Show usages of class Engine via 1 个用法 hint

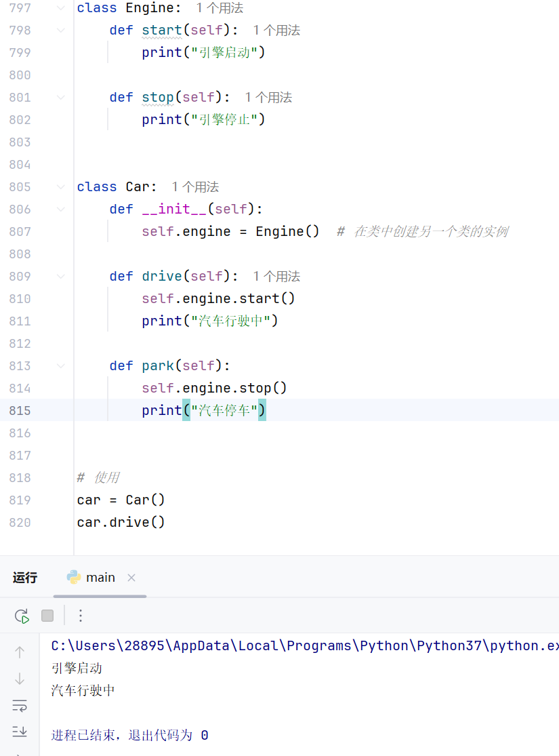220,8
